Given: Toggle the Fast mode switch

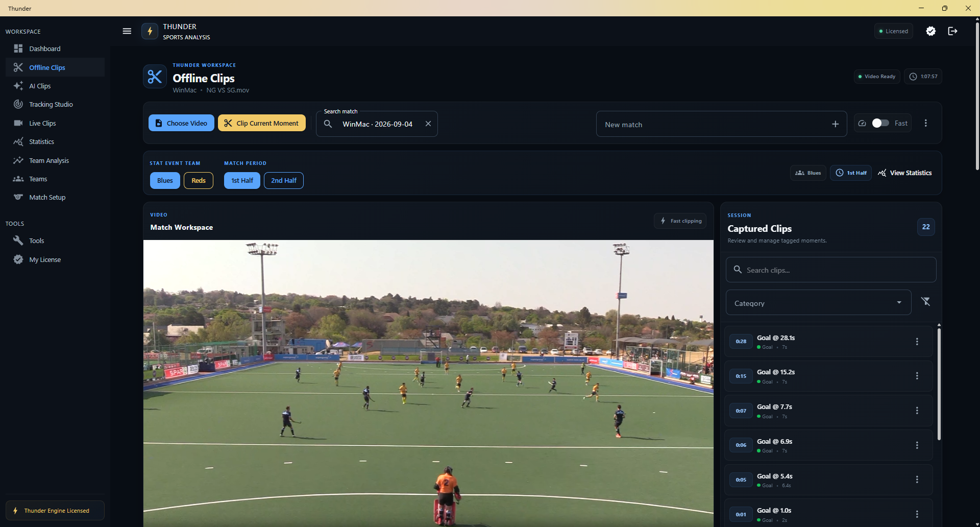Looking at the screenshot, I should 880,123.
